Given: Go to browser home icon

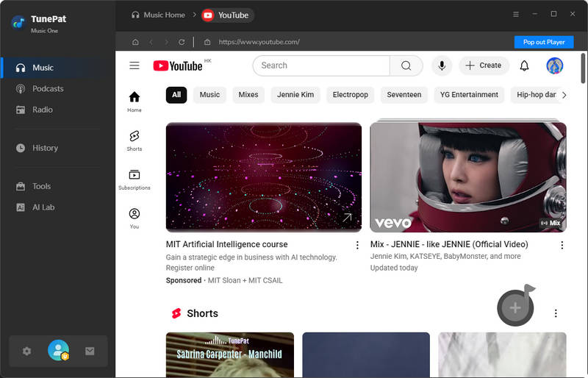Looking at the screenshot, I should tap(135, 42).
